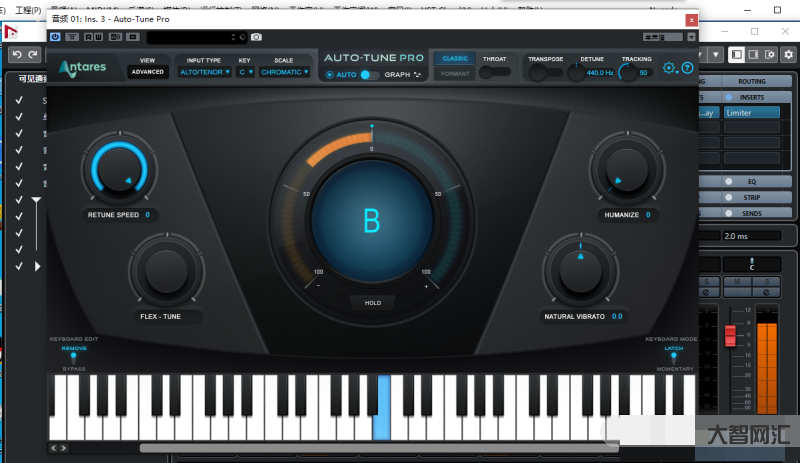Toggle the Auto/Graph mode switch
Screen dimensions: 800x463
pyautogui.click(x=370, y=75)
